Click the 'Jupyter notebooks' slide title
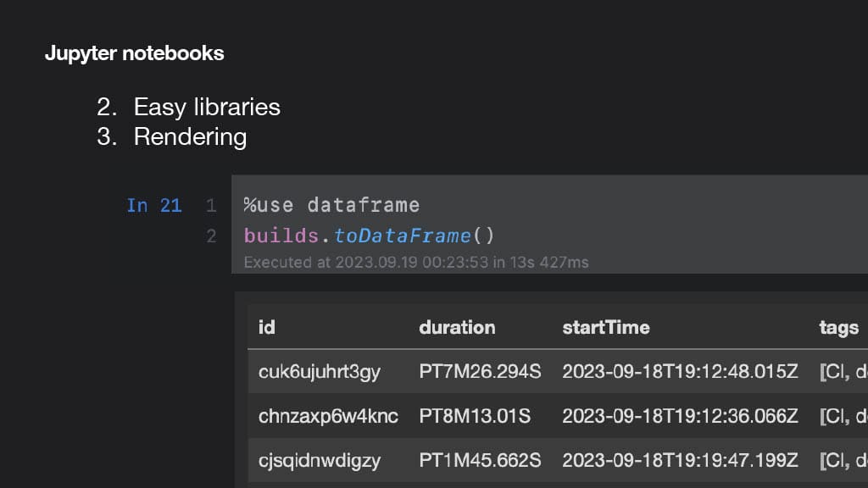 (x=135, y=53)
